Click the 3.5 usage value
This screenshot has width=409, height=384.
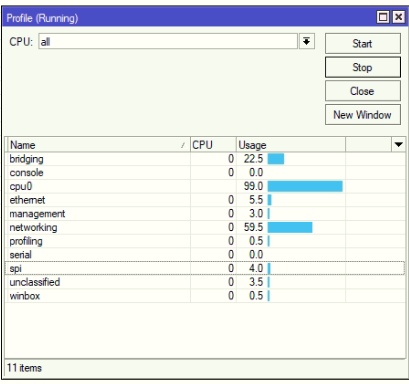point(256,282)
